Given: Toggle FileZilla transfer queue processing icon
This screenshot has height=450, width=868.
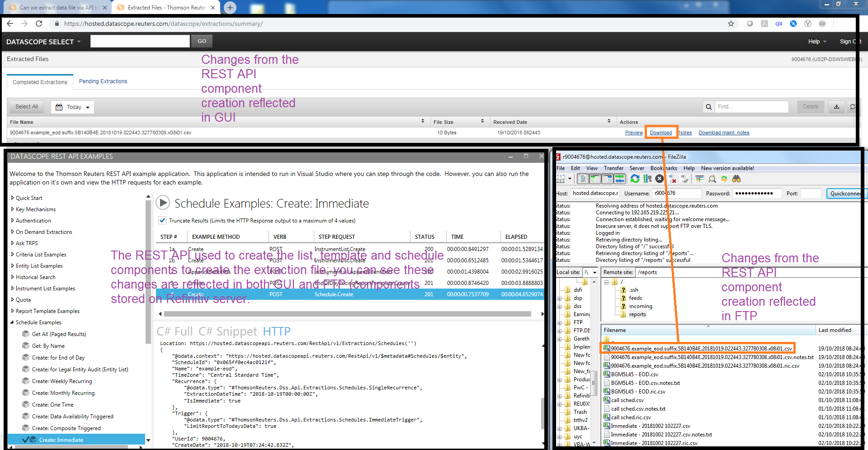Looking at the screenshot, I should [647, 179].
